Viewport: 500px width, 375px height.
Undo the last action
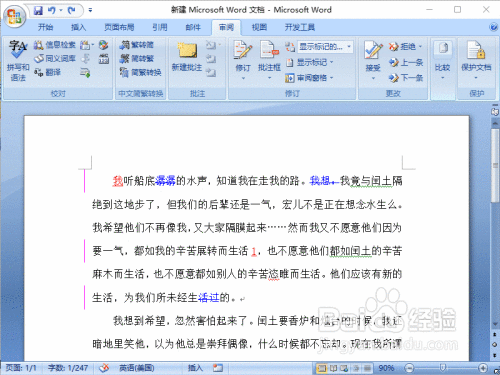click(x=52, y=11)
